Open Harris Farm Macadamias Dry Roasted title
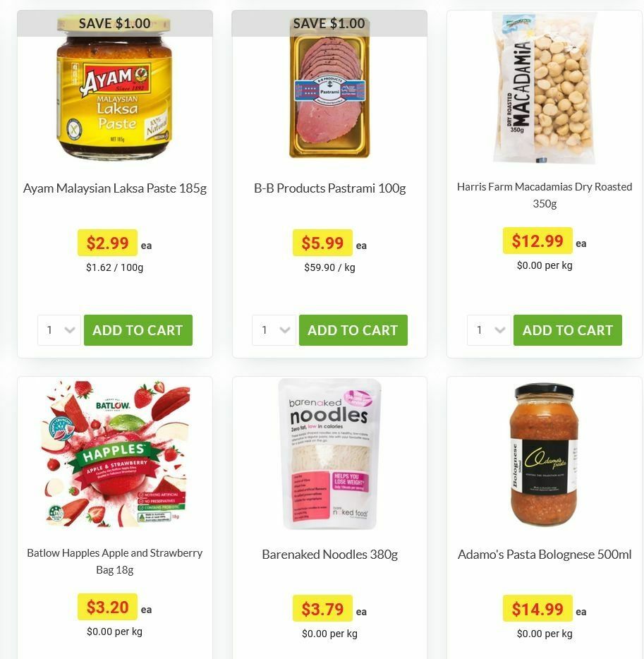644x659 pixels. (545, 195)
